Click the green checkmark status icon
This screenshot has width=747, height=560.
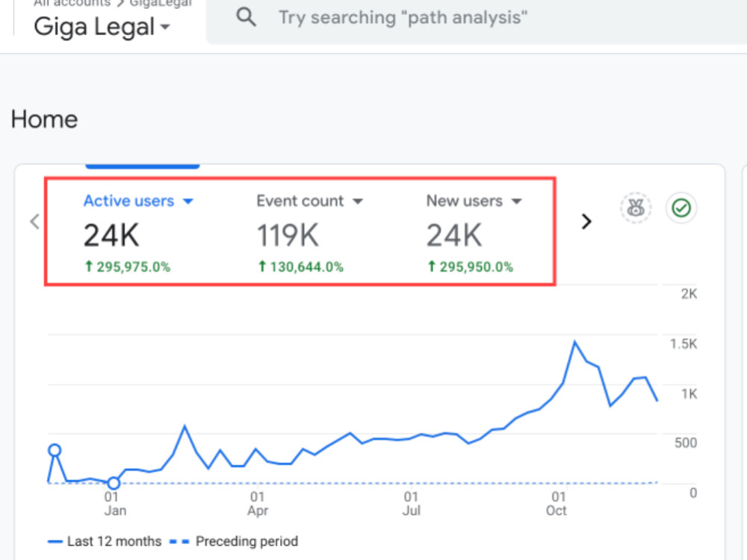tap(681, 208)
